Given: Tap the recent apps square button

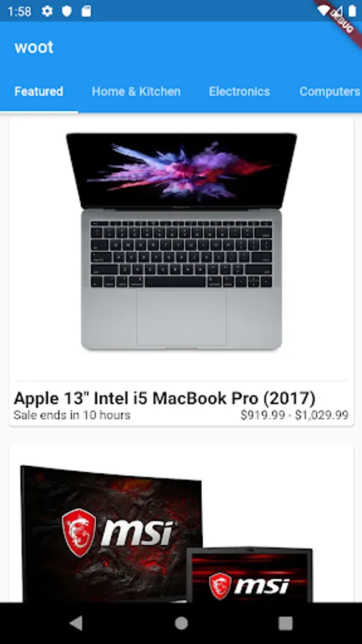Looking at the screenshot, I should click(x=285, y=623).
